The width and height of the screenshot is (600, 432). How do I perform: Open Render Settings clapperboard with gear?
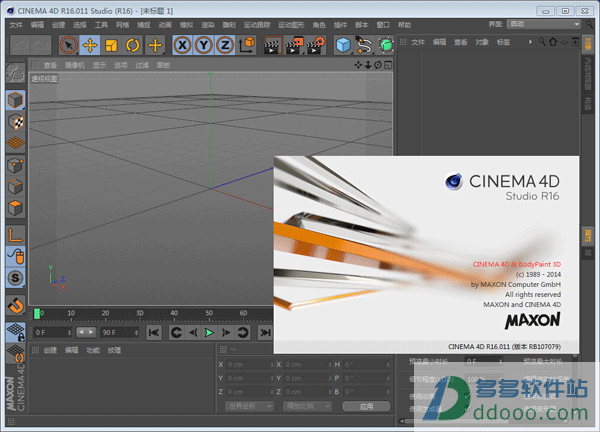[x=316, y=45]
